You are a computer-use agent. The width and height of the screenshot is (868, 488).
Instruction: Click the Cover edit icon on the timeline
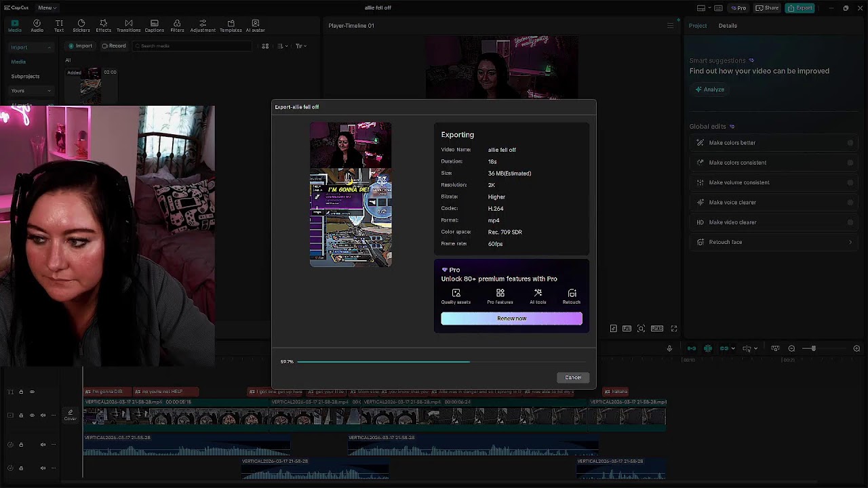(x=71, y=415)
